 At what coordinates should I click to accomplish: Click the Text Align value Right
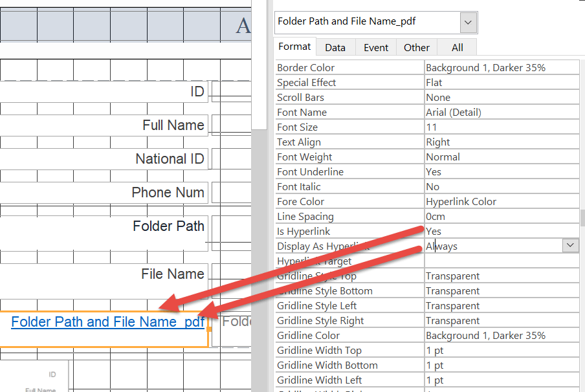tap(502, 142)
